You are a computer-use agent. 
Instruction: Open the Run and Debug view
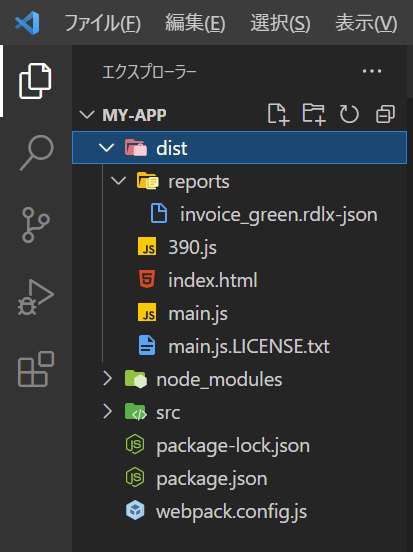36,297
